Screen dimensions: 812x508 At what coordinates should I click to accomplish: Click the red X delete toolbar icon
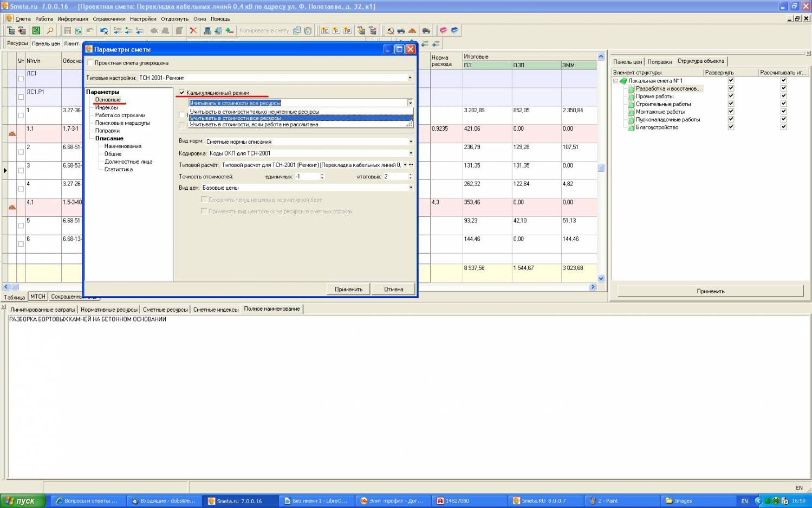click(x=193, y=31)
